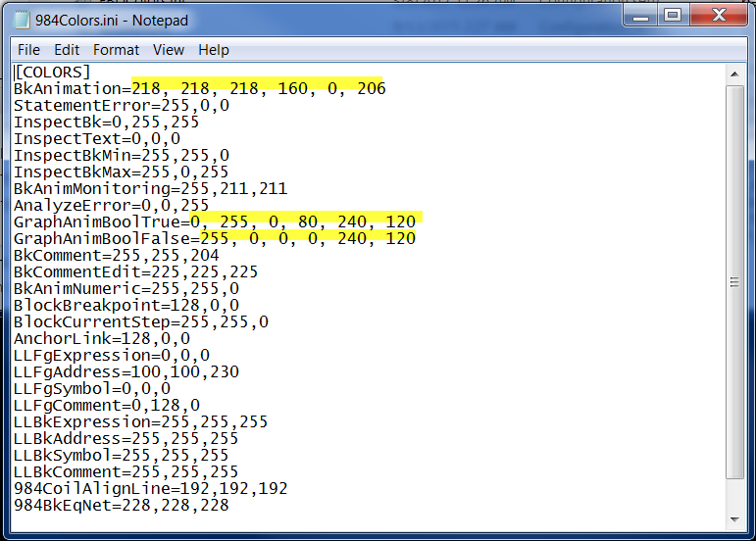
Task: Click the LLBkExpression=255,255,255 line
Action: [140, 421]
